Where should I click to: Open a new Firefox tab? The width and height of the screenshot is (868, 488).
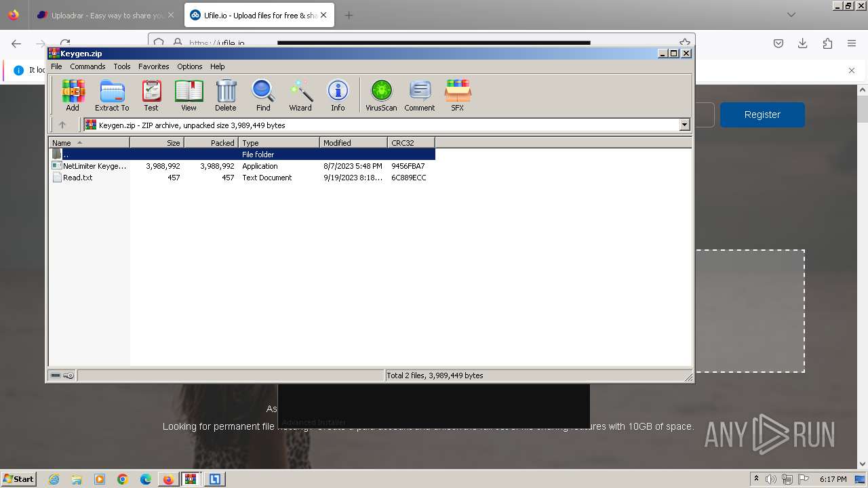click(349, 15)
